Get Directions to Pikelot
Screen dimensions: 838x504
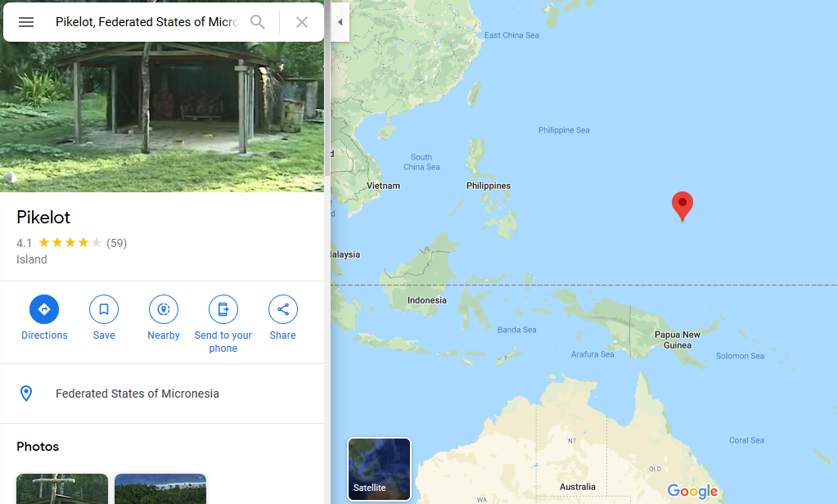point(44,310)
